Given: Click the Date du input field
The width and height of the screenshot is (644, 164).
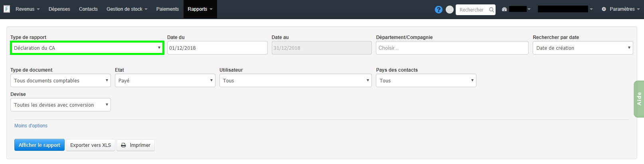Looking at the screenshot, I should click(217, 48).
